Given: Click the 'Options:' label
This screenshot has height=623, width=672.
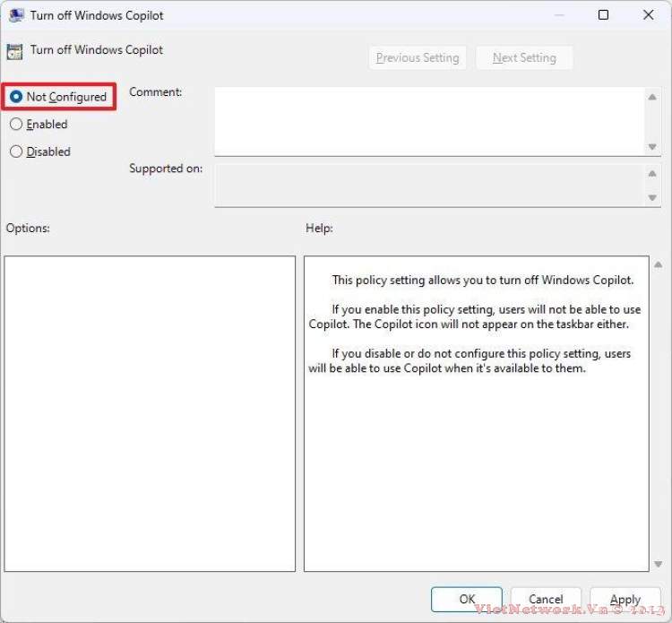Looking at the screenshot, I should [x=28, y=228].
